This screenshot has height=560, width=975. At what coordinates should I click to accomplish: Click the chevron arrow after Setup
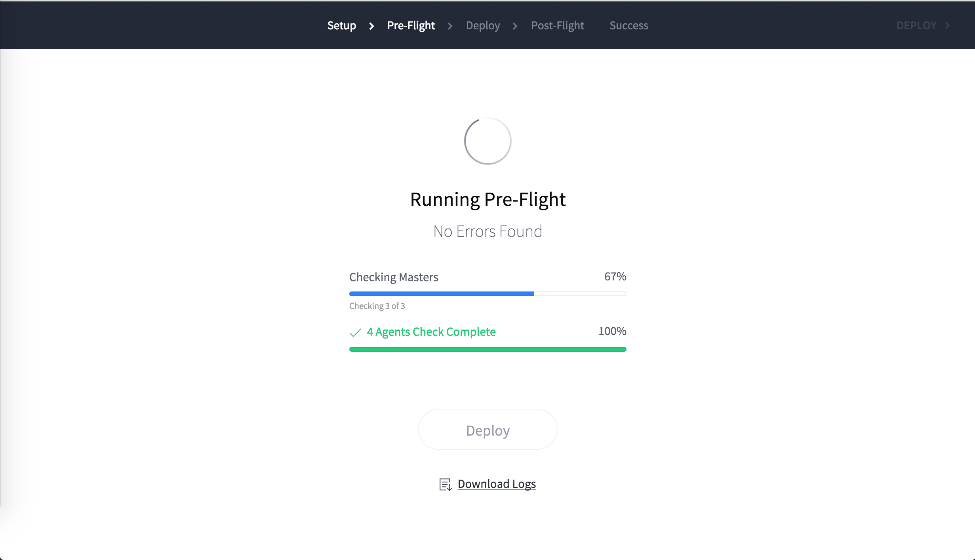[371, 26]
